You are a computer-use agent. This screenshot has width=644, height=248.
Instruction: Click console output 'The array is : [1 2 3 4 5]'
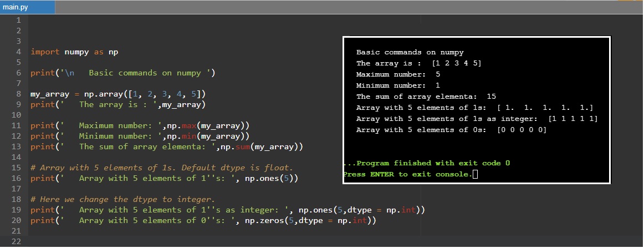click(x=419, y=63)
